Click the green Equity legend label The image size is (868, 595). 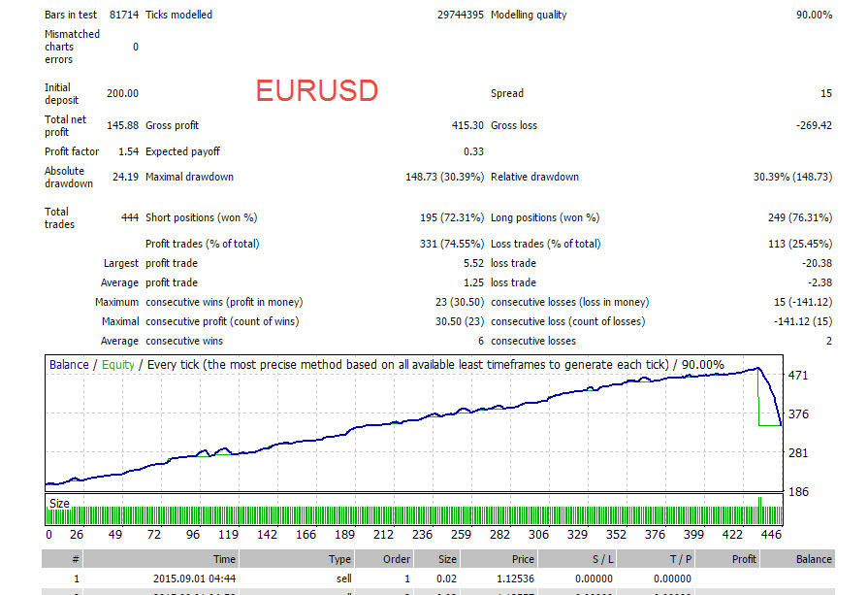click(x=118, y=365)
